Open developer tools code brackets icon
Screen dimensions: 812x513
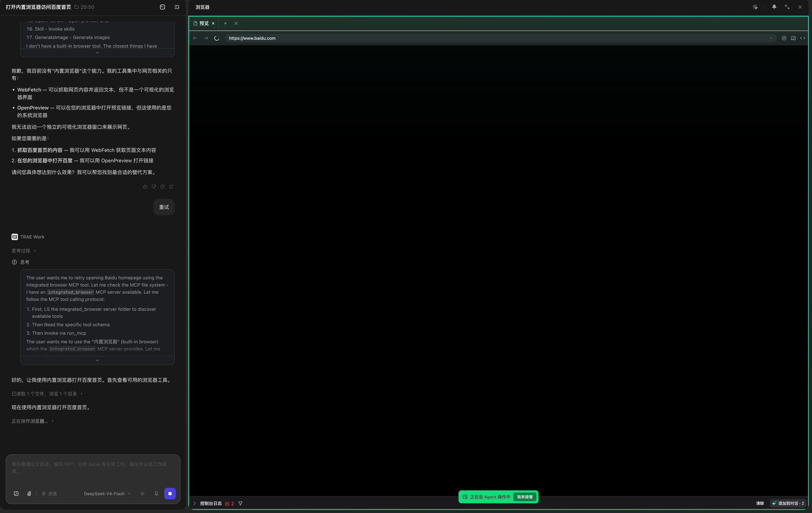[x=803, y=38]
